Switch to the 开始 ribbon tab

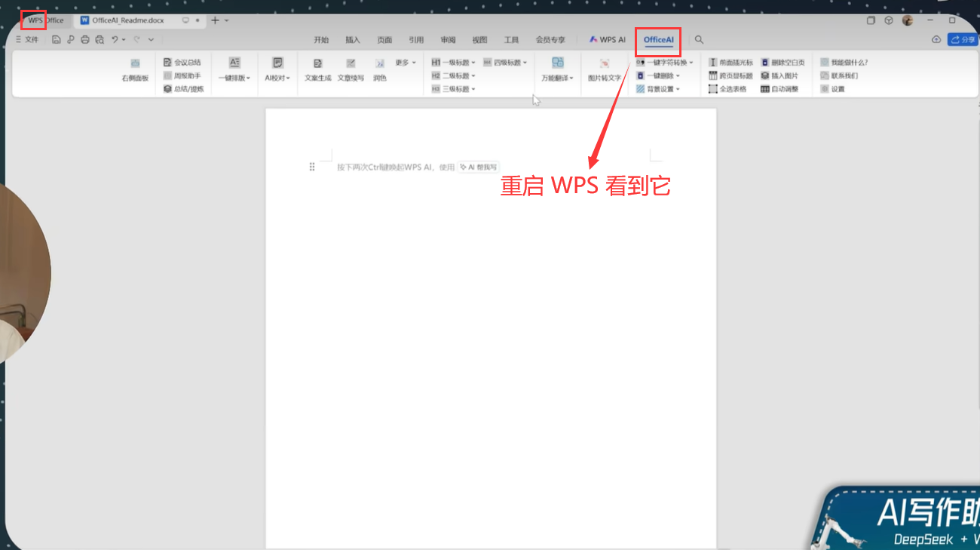click(321, 39)
